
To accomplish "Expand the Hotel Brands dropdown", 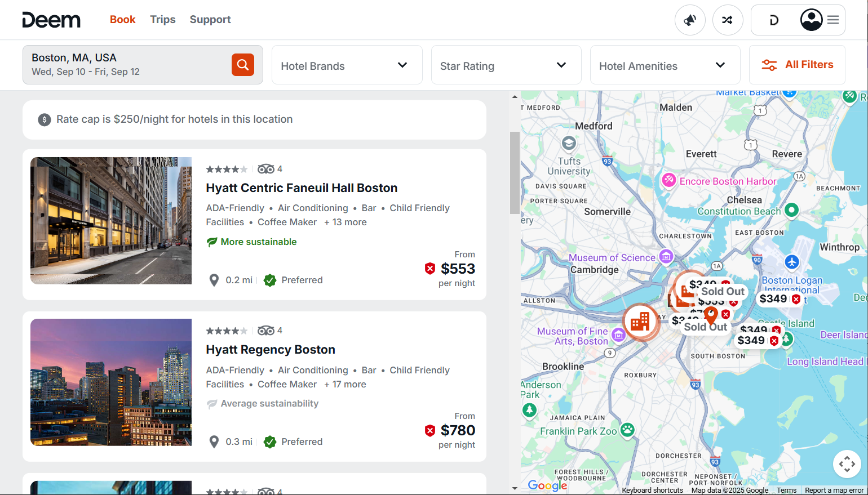I will [347, 65].
